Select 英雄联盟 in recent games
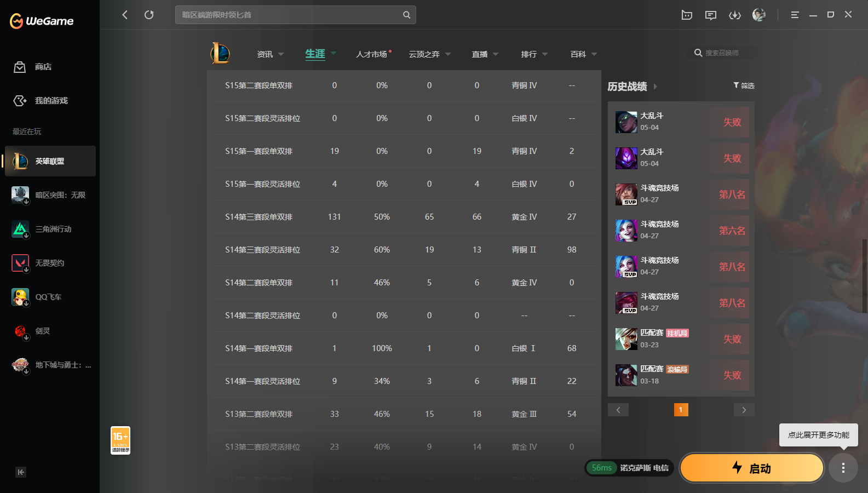This screenshot has height=493, width=868. (50, 161)
